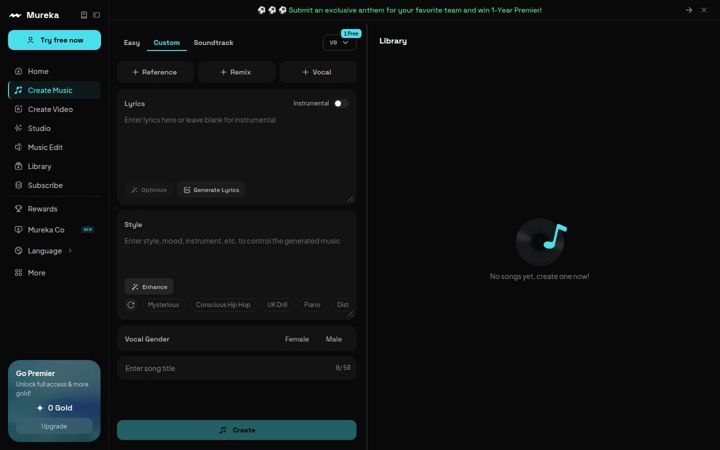720x450 pixels.
Task: Open the More menu
Action: click(x=54, y=273)
